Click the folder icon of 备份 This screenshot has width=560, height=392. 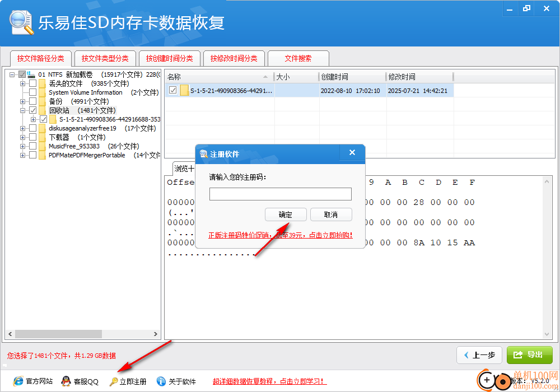(x=43, y=101)
